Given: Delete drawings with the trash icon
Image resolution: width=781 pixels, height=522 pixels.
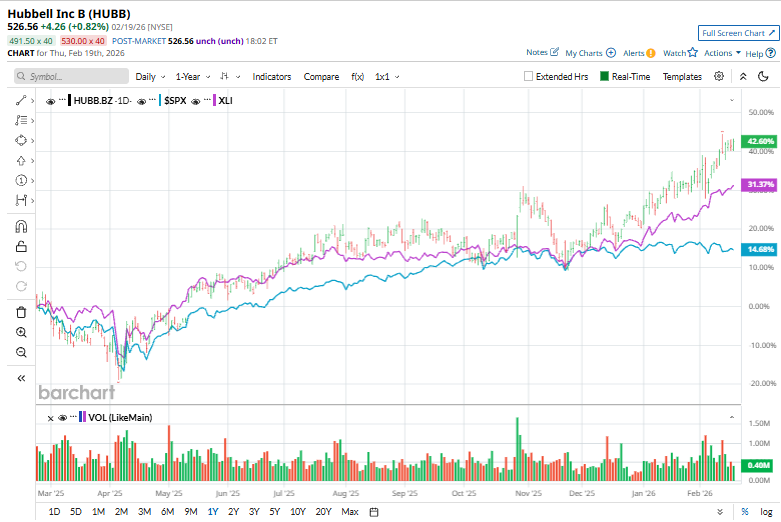Looking at the screenshot, I should pyautogui.click(x=21, y=312).
